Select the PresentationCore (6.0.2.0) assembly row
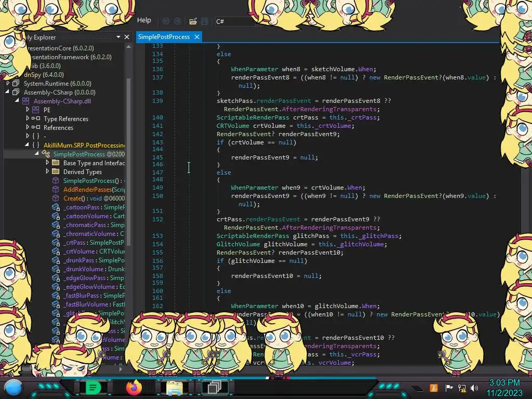Screen dimensions: 532x399 point(60,48)
